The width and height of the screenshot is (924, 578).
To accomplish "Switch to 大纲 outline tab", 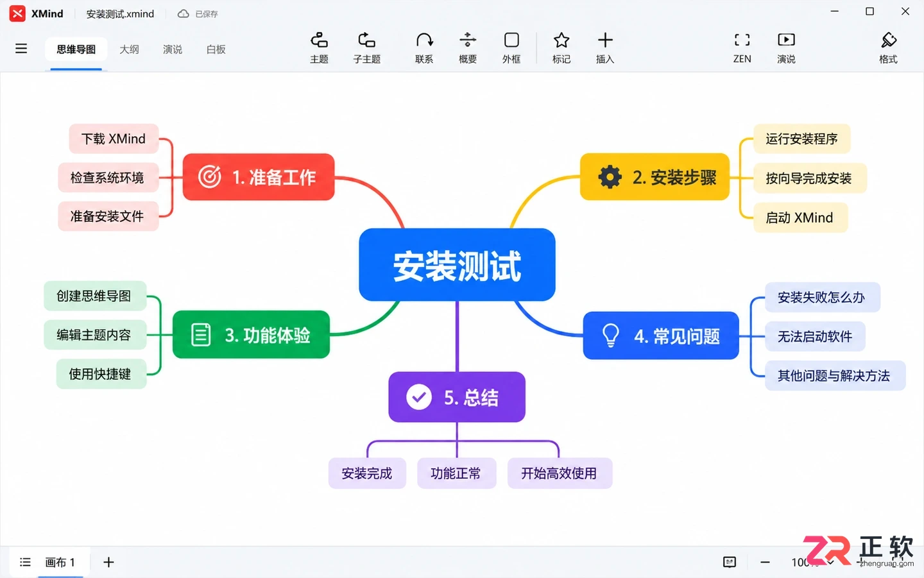I will 129,49.
